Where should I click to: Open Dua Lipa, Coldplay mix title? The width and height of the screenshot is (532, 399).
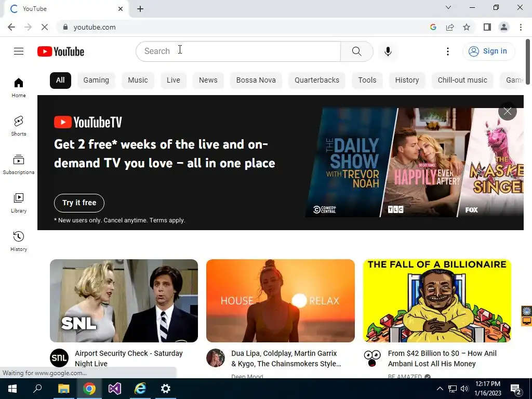(286, 358)
